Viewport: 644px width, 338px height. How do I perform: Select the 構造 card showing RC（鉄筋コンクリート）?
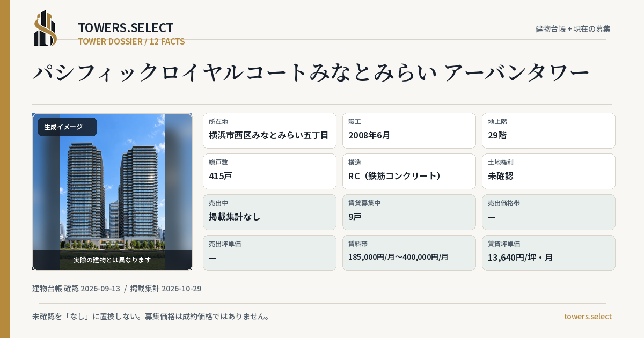[x=409, y=171]
